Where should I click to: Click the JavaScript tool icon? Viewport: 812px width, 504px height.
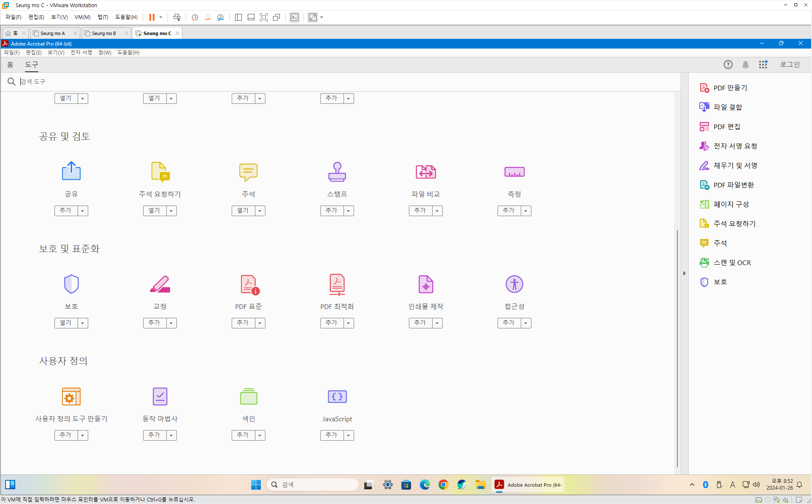(337, 396)
